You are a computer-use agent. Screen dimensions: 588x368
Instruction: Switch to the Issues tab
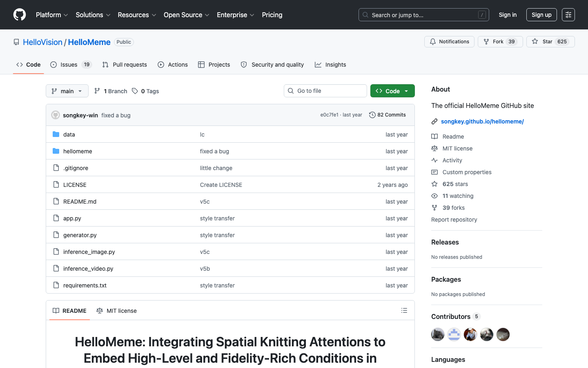pyautogui.click(x=71, y=65)
